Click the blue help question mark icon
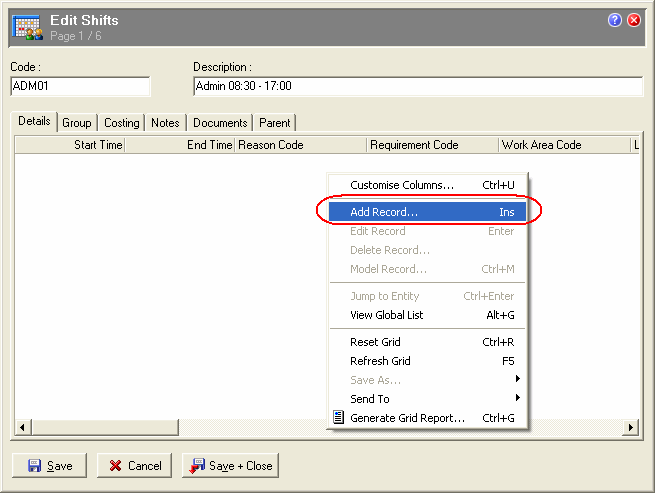The width and height of the screenshot is (655, 493). coord(615,20)
